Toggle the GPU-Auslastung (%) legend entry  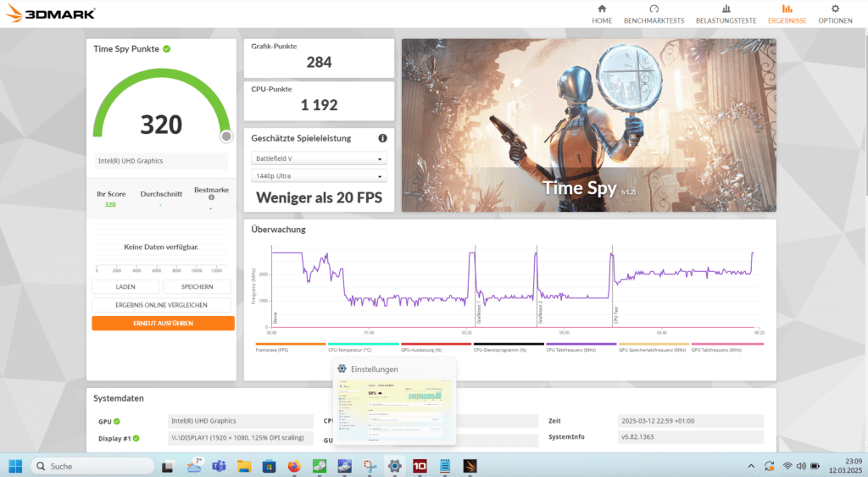click(436, 347)
